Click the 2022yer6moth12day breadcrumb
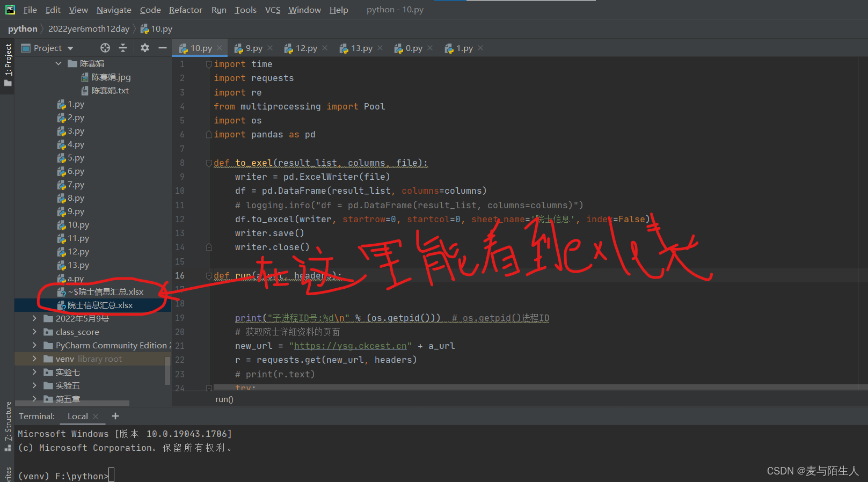 [89, 29]
